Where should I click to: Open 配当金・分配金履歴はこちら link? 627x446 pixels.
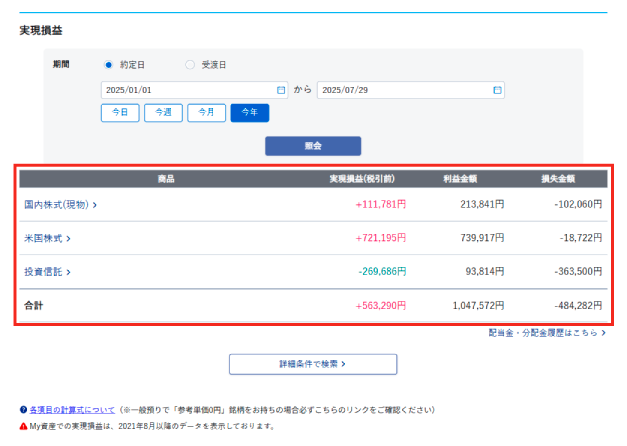click(x=546, y=332)
